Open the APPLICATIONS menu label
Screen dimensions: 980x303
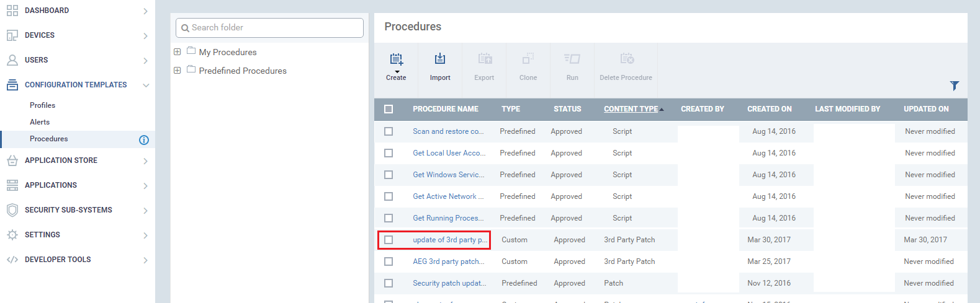(51, 185)
